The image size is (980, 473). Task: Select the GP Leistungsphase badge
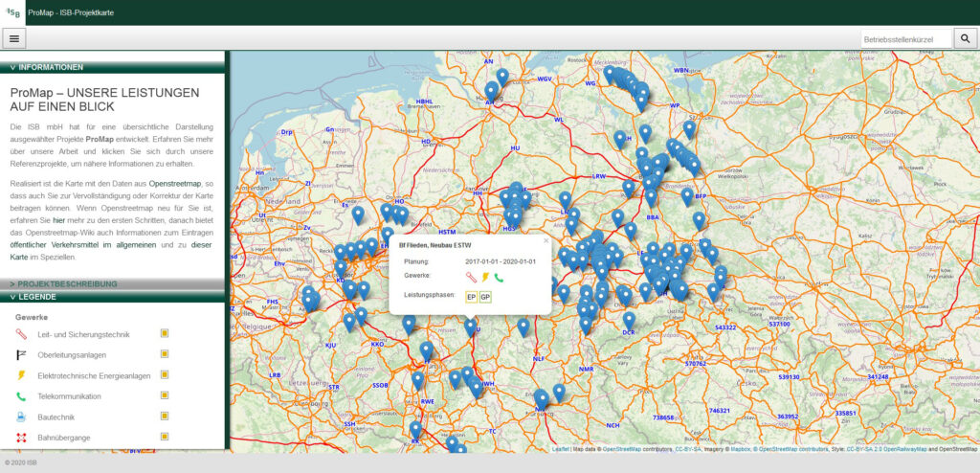[485, 297]
